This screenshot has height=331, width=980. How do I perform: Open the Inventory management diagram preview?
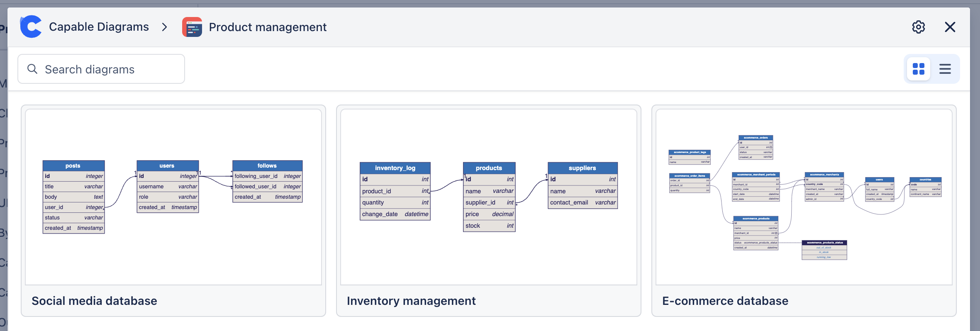coord(488,197)
